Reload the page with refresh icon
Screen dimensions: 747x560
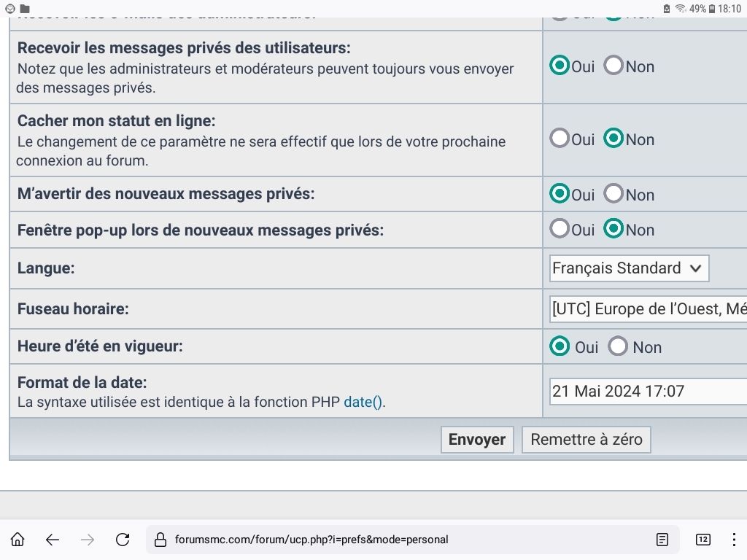(x=123, y=540)
